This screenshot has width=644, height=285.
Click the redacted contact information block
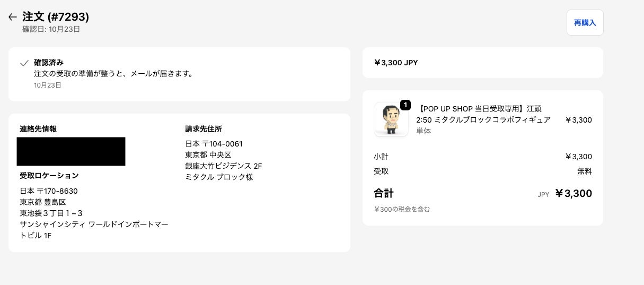point(71,151)
